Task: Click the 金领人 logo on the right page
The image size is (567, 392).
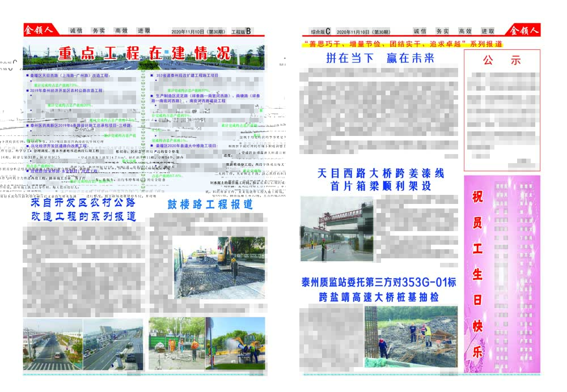Action: point(524,30)
